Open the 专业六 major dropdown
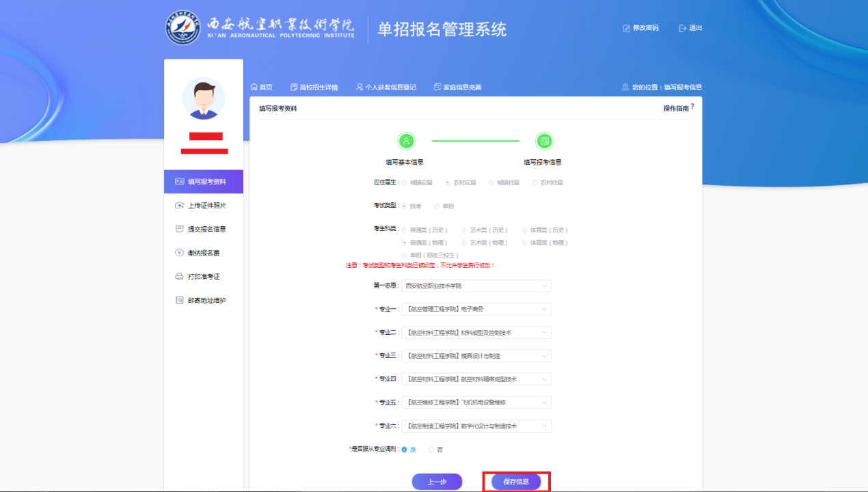The width and height of the screenshot is (868, 492). pos(476,426)
